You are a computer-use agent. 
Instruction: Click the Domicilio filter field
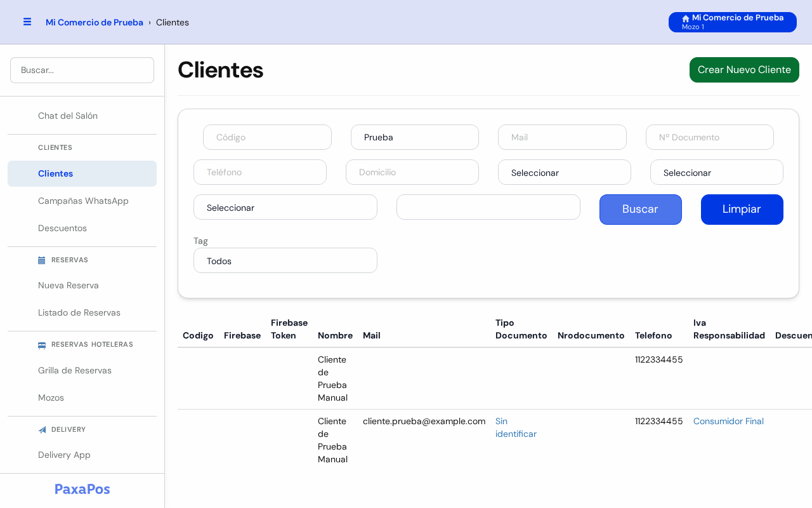pyautogui.click(x=412, y=172)
